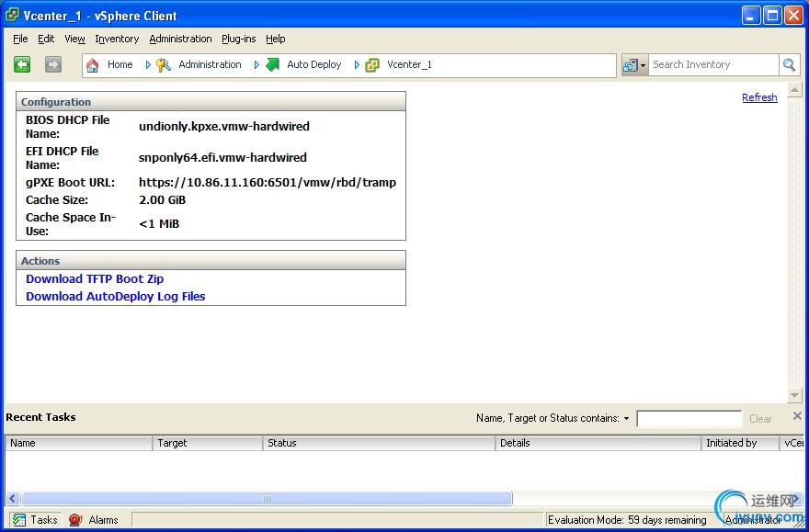Viewport: 809px width, 532px height.
Task: Click the inventory search type icon
Action: coord(631,65)
